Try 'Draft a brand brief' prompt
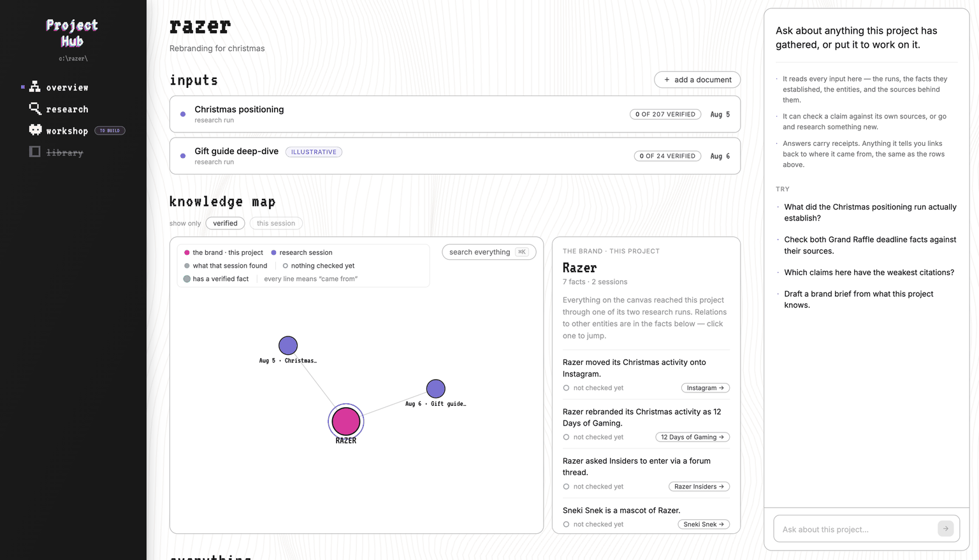This screenshot has width=979, height=560. click(x=859, y=299)
